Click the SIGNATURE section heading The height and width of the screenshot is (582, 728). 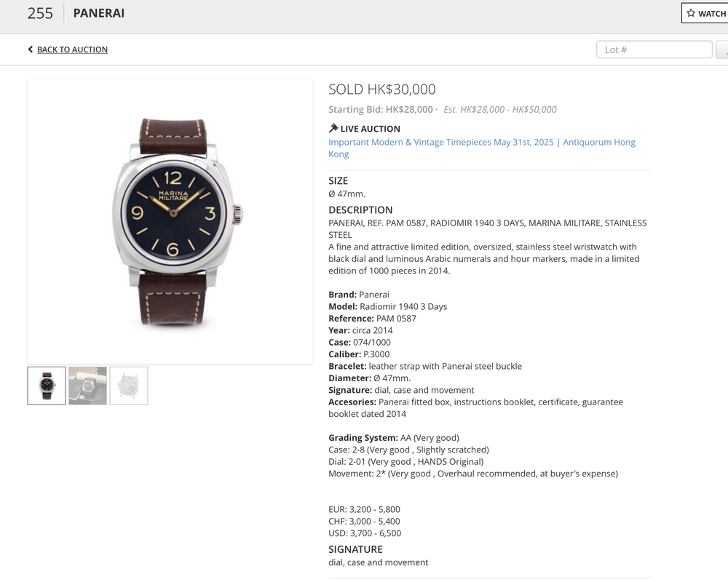click(x=356, y=549)
